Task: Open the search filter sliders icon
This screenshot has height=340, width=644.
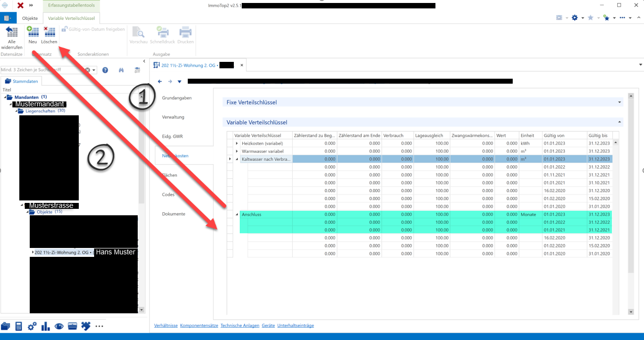Action: (x=137, y=70)
